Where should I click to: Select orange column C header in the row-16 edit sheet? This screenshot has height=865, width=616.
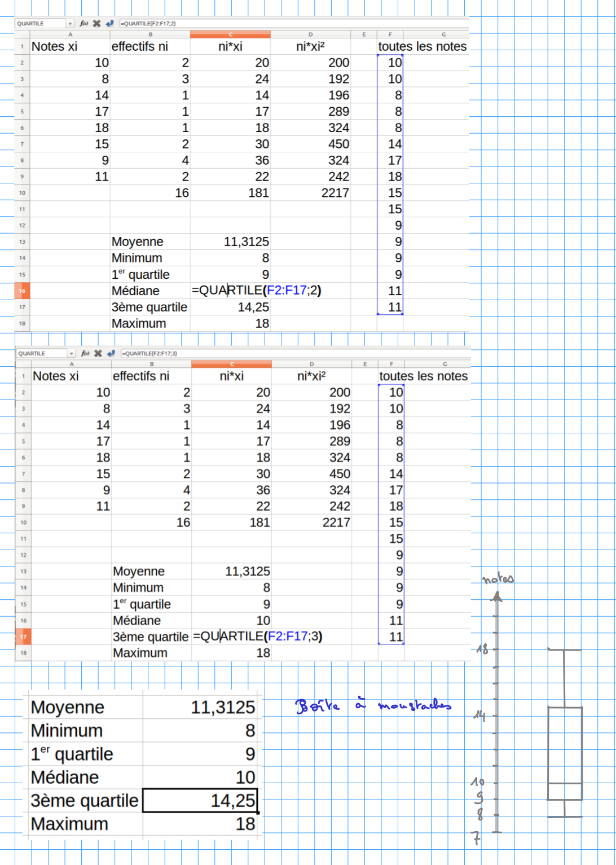coord(230,34)
